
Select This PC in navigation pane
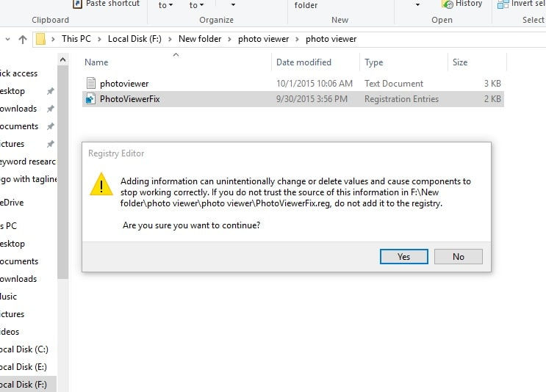point(8,226)
